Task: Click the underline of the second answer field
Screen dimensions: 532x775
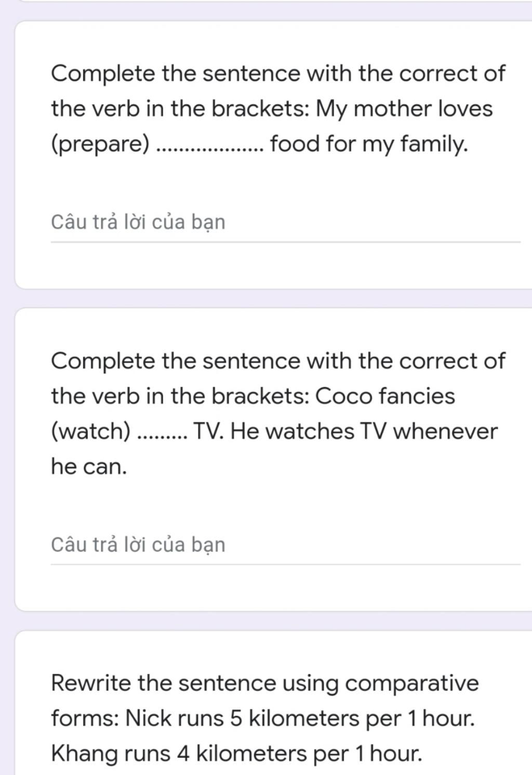Action: point(285,564)
